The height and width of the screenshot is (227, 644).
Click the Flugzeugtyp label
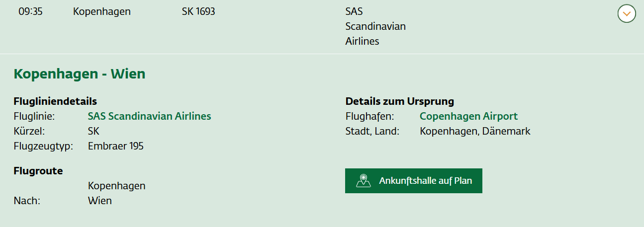tap(43, 146)
